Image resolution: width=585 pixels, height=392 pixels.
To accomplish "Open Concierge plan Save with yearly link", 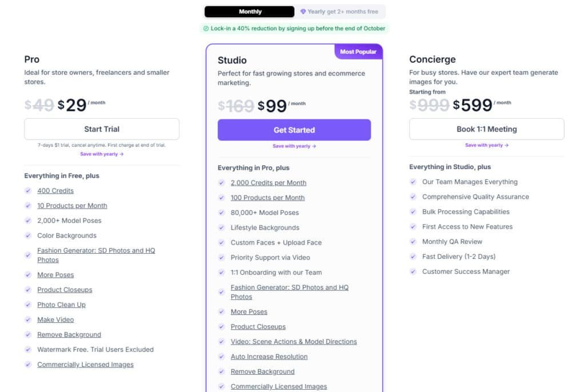I will click(x=487, y=145).
